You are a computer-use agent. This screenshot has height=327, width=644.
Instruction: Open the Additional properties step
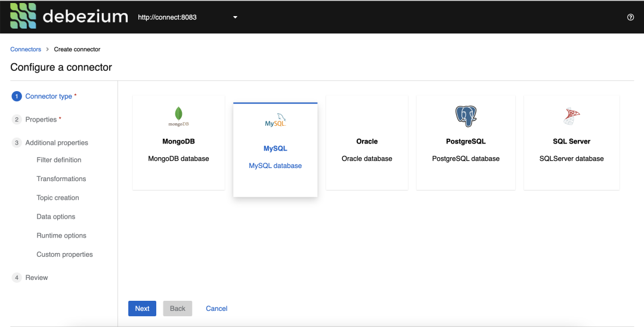(57, 143)
